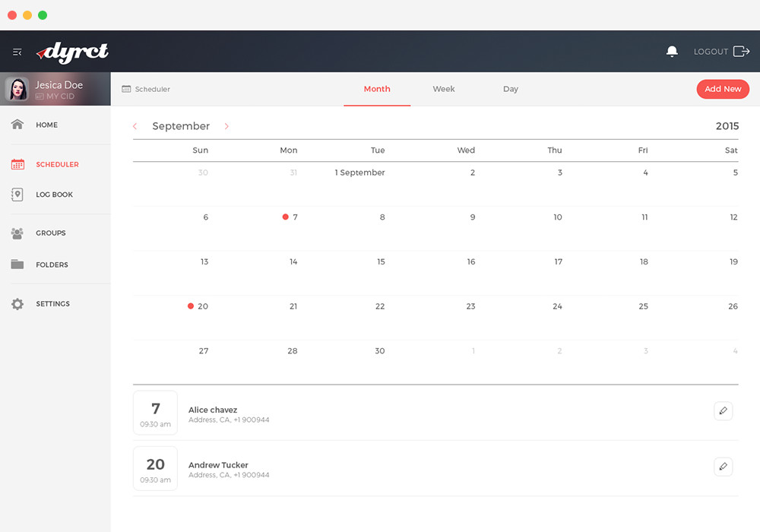The image size is (760, 532).
Task: Click the 20 09:30 am date badge
Action: (x=155, y=468)
